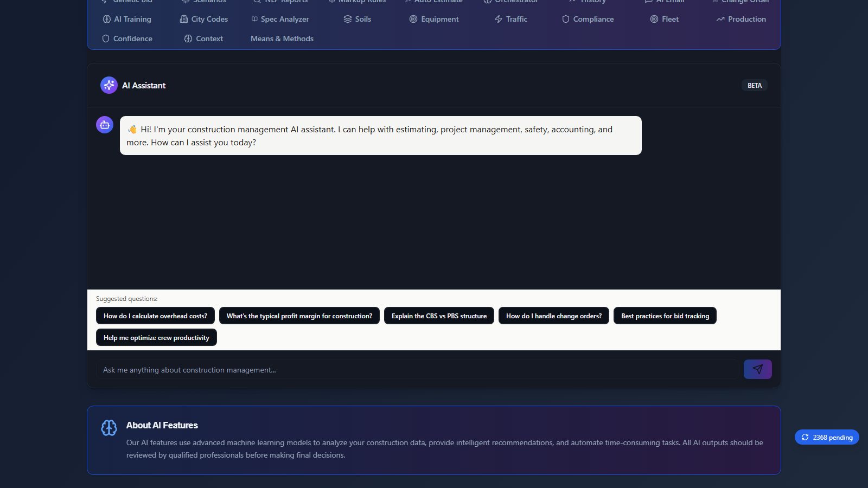This screenshot has height=488, width=868.
Task: Choose the typical profit margin question
Action: pos(299,316)
